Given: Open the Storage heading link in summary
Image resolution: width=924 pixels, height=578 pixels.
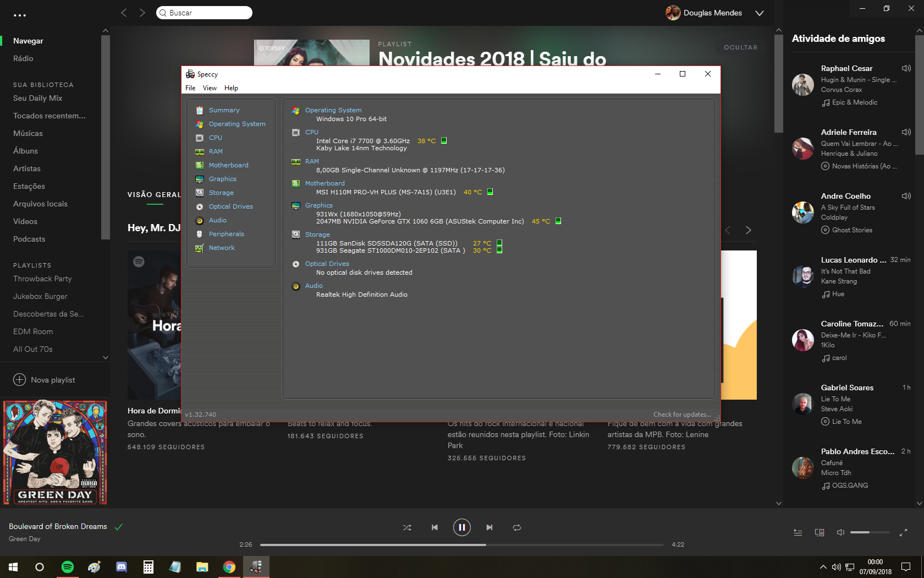Looking at the screenshot, I should [317, 235].
